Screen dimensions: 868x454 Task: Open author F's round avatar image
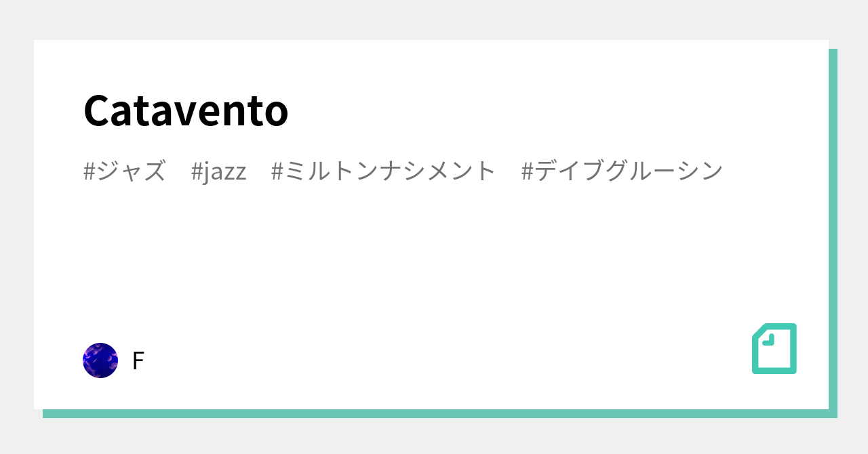click(x=100, y=360)
